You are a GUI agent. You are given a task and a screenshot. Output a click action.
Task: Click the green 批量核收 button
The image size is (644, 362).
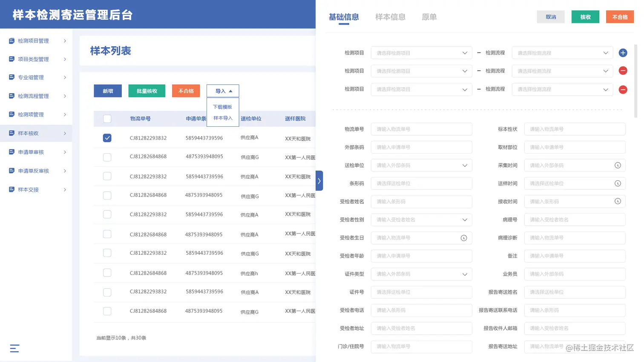tap(147, 91)
